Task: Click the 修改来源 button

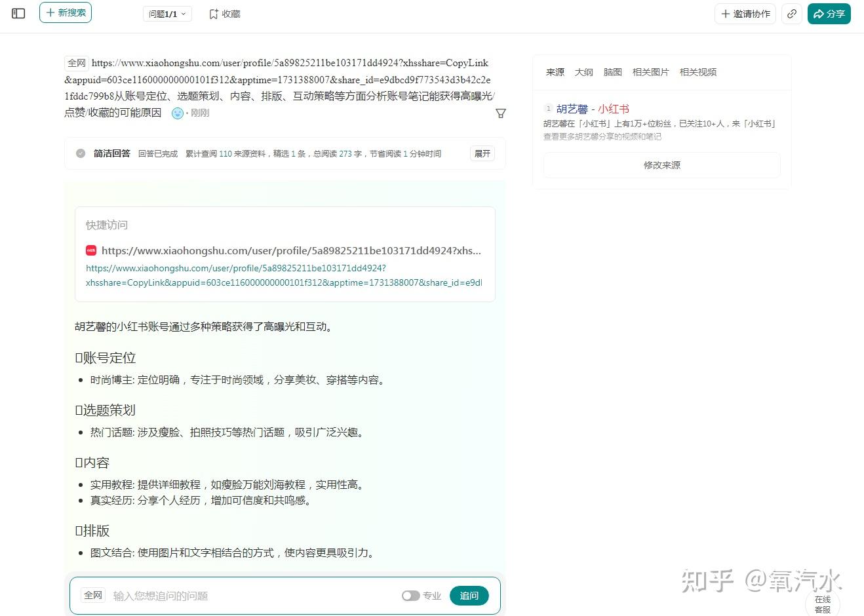Action: 661,165
